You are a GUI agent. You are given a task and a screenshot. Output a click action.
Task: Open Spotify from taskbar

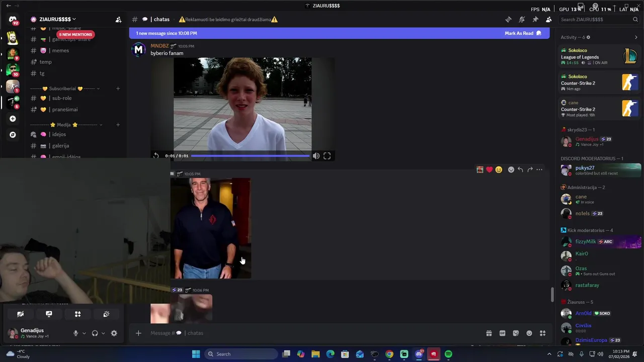(448, 354)
